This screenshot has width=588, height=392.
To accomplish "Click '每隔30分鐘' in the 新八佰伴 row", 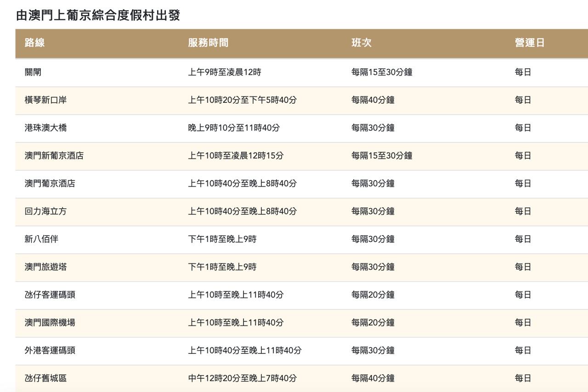I will pos(373,239).
